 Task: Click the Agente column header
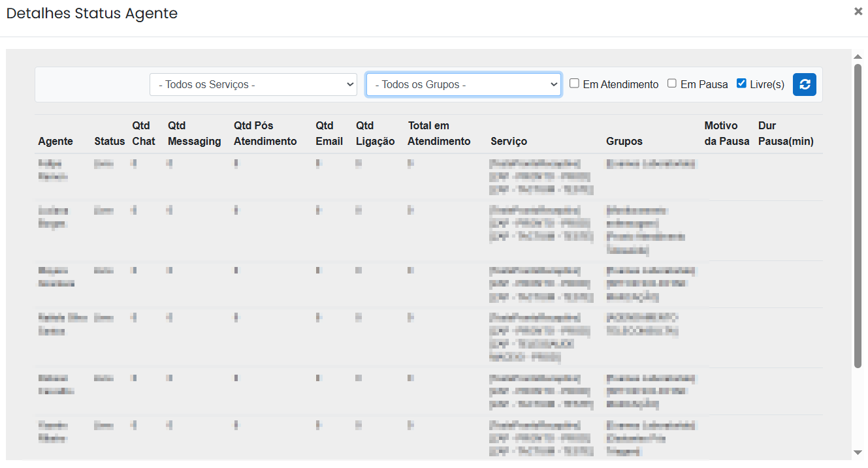56,141
